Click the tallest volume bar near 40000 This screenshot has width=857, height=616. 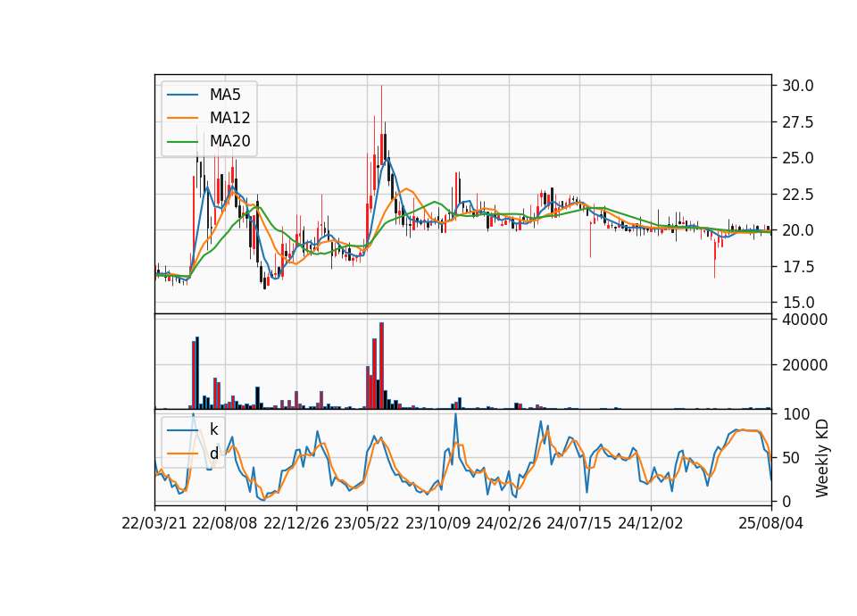381,366
